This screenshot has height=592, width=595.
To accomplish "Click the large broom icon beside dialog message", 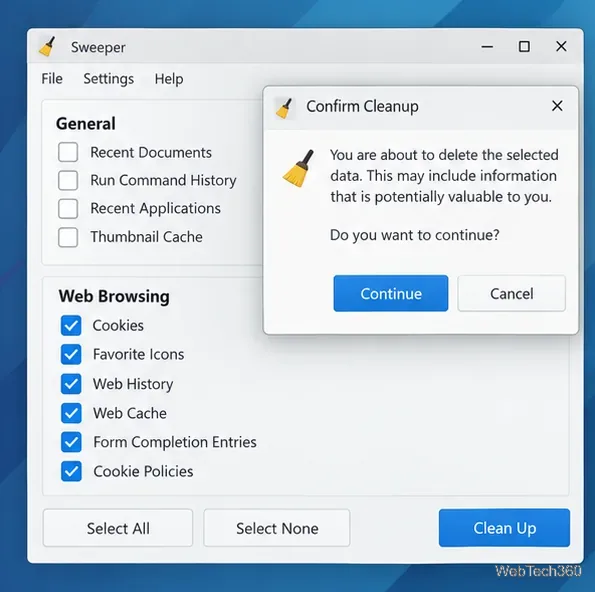I will click(298, 168).
